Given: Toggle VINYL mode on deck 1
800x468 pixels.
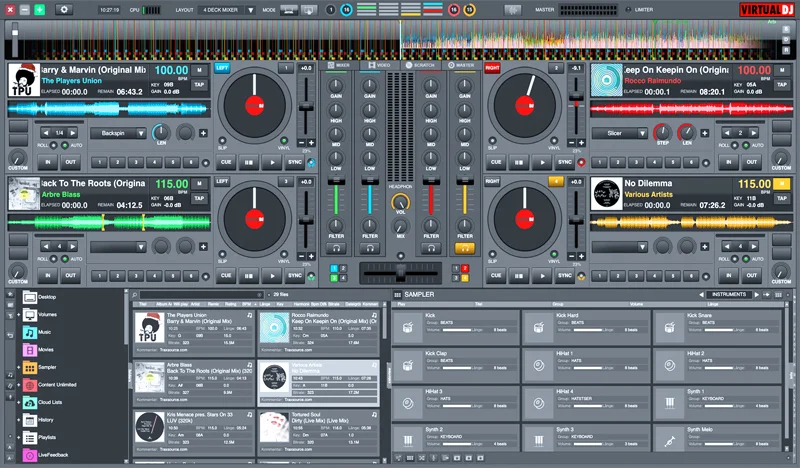Looking at the screenshot, I should (284, 140).
